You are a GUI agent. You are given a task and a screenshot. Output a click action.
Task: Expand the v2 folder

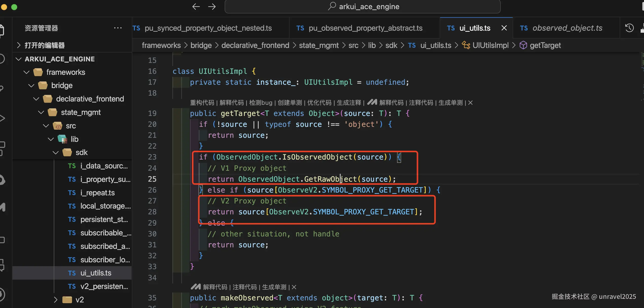pos(56,300)
